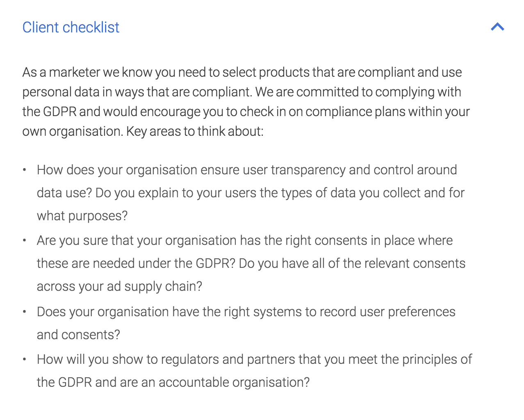Click the third bullet point marker
Viewport: 524px width, 420px height.
tap(25, 311)
